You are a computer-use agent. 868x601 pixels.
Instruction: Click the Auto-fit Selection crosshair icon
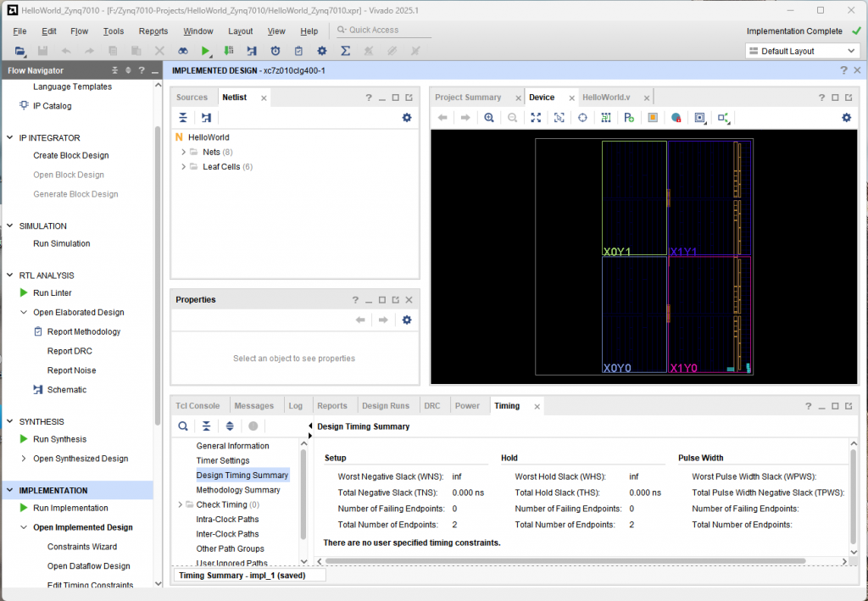(x=582, y=117)
